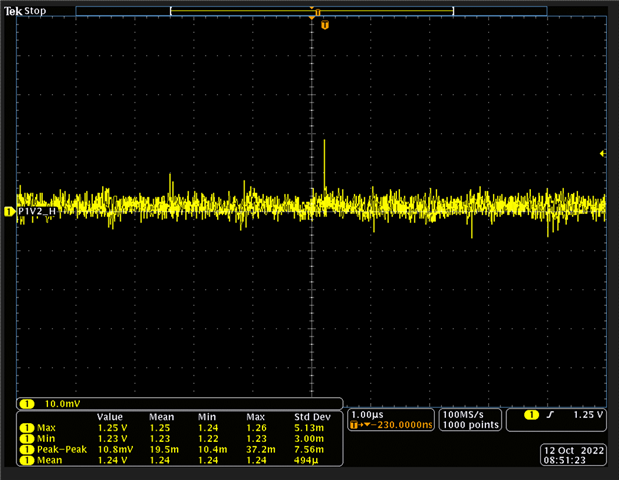
Task: Click the Tek logo text
Action: (x=13, y=11)
